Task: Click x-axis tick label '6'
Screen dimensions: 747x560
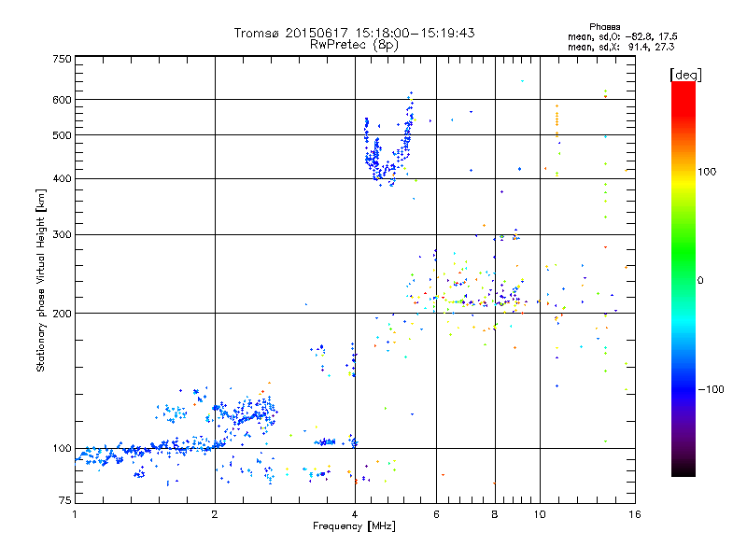Action: click(x=436, y=514)
